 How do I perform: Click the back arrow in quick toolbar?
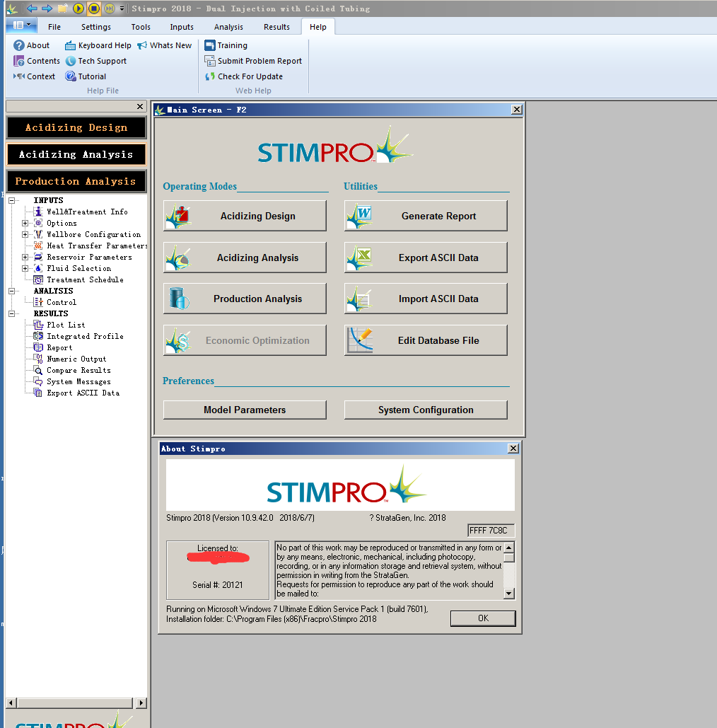point(32,8)
